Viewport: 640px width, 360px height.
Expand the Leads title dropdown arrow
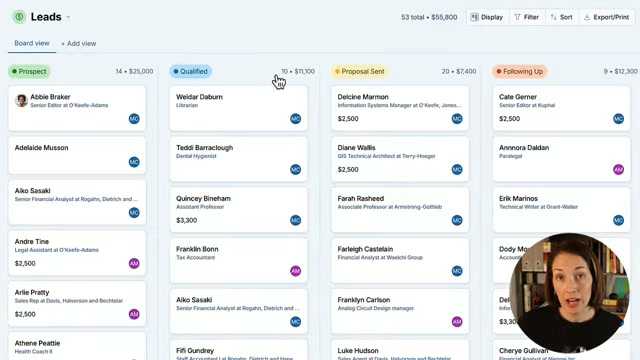[x=68, y=17]
